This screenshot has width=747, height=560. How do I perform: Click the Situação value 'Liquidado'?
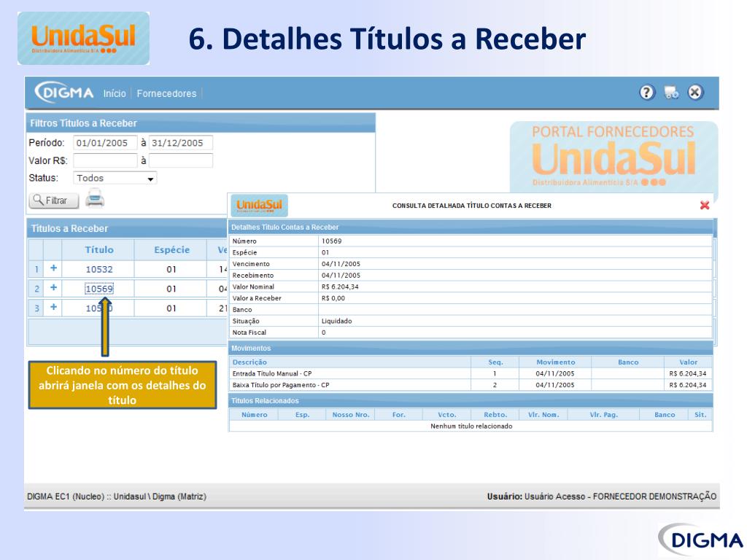(336, 321)
